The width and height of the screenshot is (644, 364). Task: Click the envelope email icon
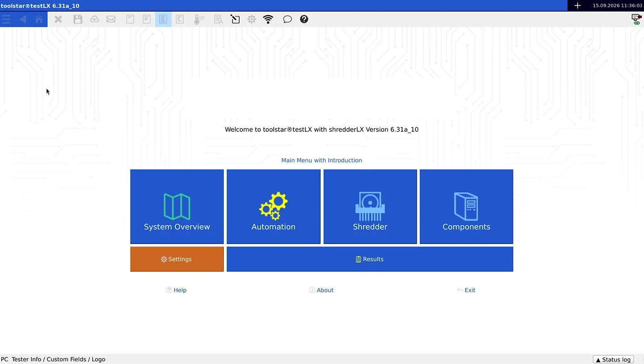point(111,19)
